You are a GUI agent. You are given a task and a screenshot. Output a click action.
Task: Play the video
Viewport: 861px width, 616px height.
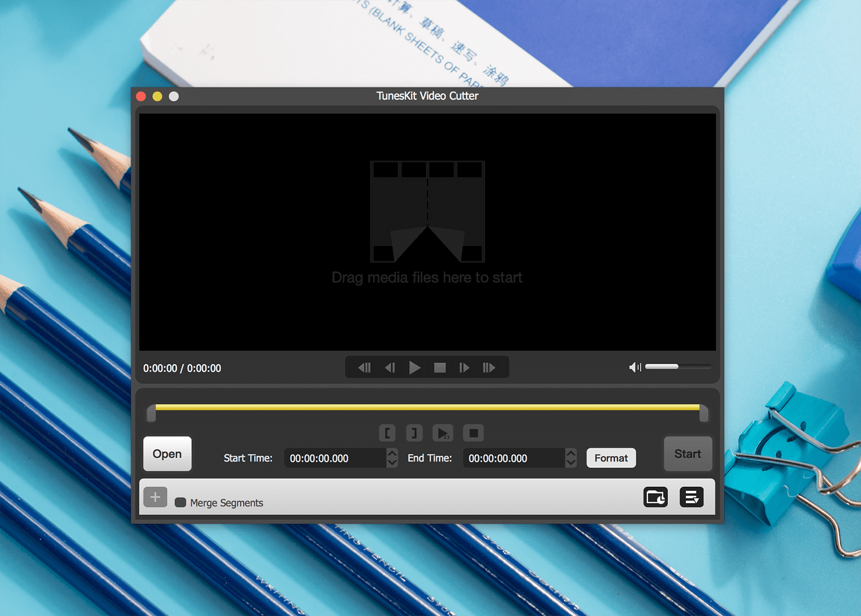point(414,368)
